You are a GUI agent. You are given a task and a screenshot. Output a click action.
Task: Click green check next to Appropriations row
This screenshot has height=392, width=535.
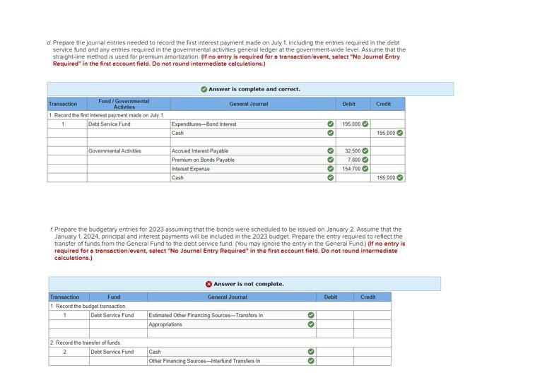311,324
